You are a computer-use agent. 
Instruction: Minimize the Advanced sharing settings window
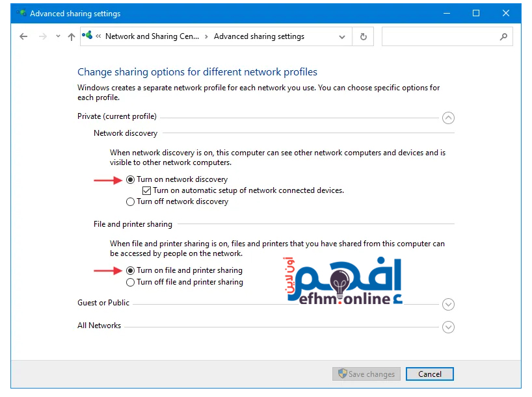447,13
